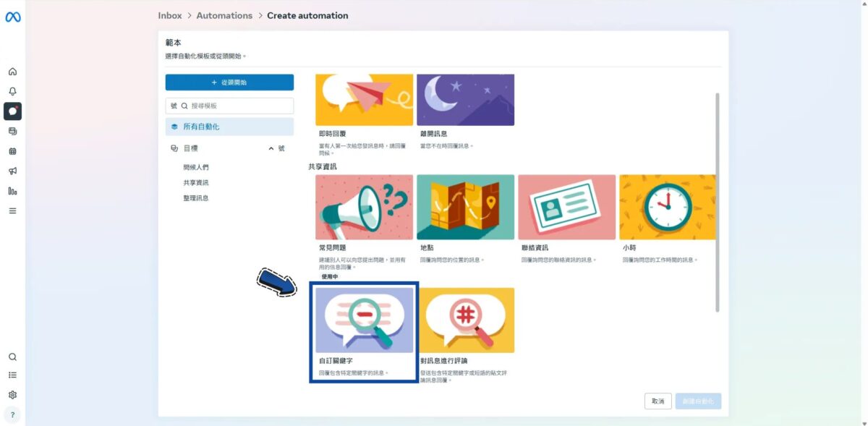Click the 小時 title text
The image size is (868, 426).
pos(629,247)
